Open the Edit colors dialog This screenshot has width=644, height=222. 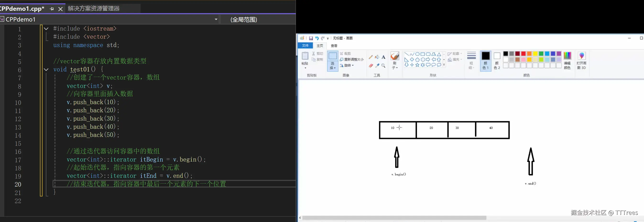tap(567, 60)
